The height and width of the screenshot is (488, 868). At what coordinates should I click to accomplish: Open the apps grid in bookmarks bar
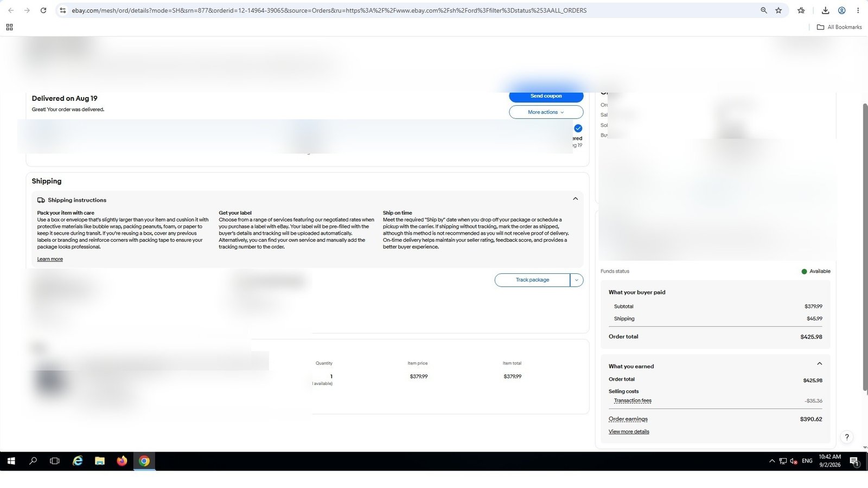pos(9,27)
